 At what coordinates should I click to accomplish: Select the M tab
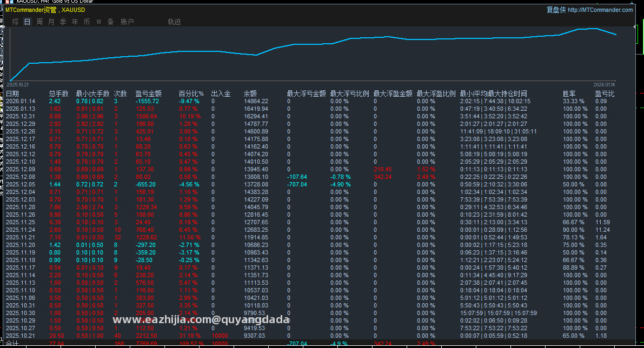pos(99,22)
